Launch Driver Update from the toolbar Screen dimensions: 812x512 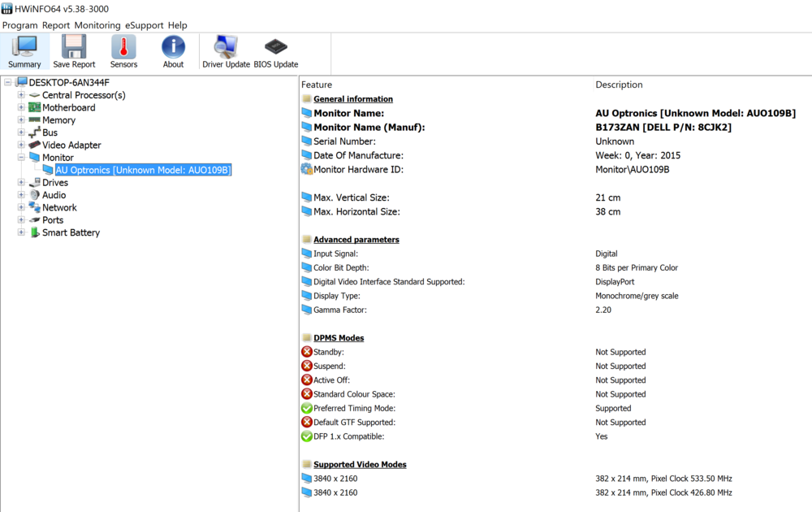click(x=226, y=47)
